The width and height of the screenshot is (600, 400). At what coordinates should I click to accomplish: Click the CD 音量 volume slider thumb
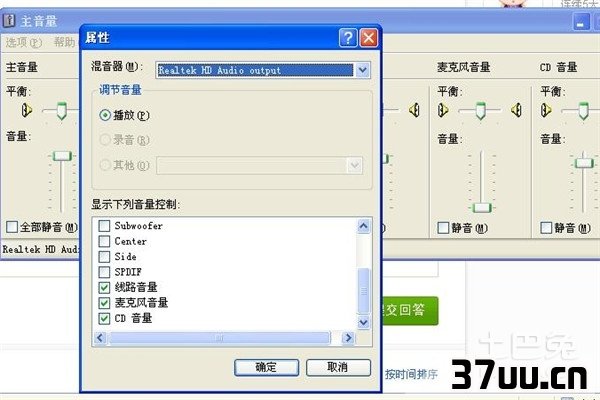(x=584, y=163)
